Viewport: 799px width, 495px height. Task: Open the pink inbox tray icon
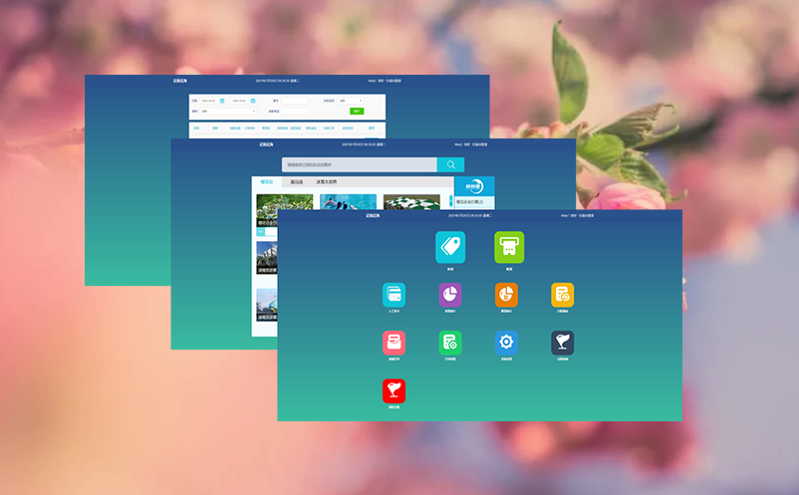[x=394, y=343]
